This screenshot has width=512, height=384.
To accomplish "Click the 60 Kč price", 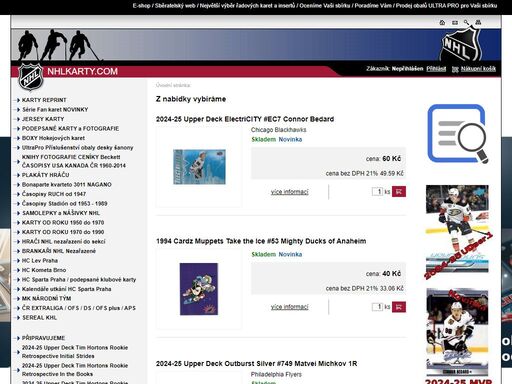I will coord(392,159).
